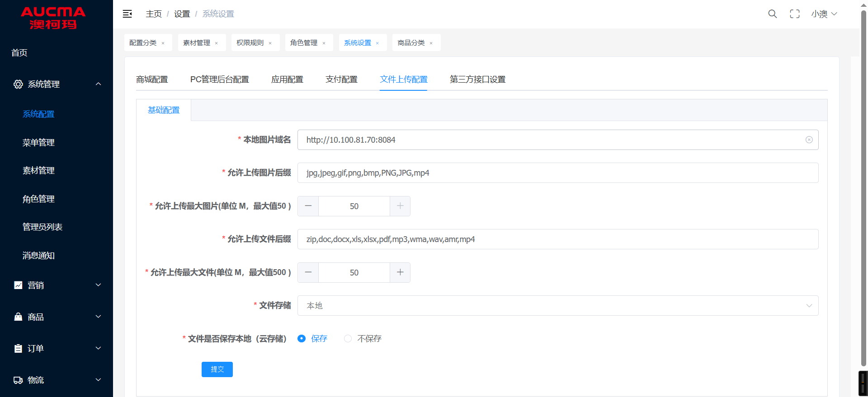This screenshot has width=868, height=397.
Task: Click the 本地图片域名 URL input
Action: coord(558,140)
